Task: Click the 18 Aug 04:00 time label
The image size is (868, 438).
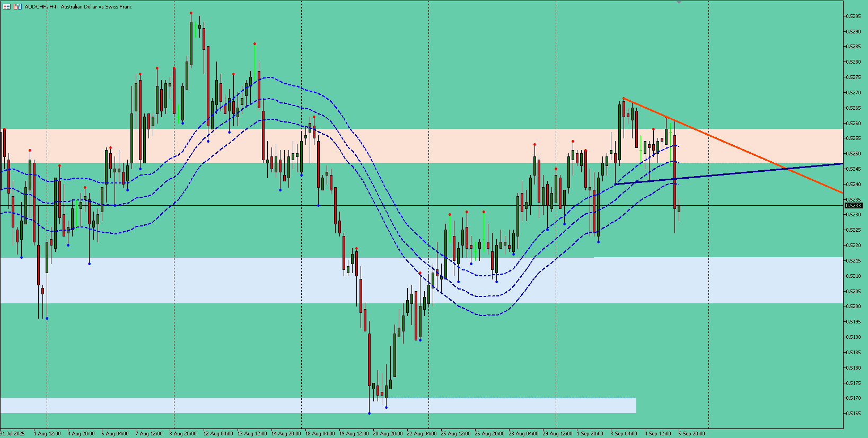Action: 320,434
